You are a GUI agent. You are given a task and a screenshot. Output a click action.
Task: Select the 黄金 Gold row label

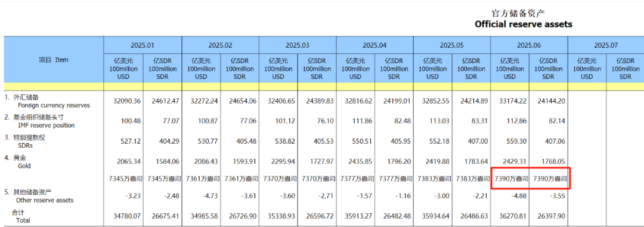pyautogui.click(x=18, y=161)
